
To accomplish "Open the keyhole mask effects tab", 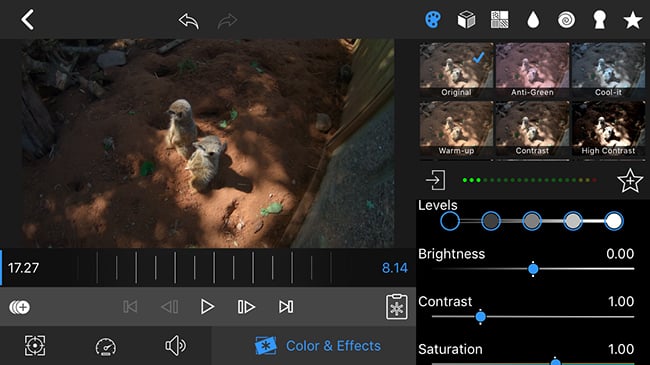I will pyautogui.click(x=599, y=19).
